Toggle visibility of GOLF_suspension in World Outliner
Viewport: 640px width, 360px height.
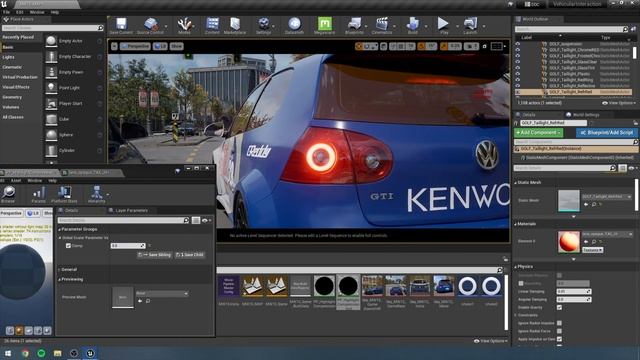tap(518, 44)
